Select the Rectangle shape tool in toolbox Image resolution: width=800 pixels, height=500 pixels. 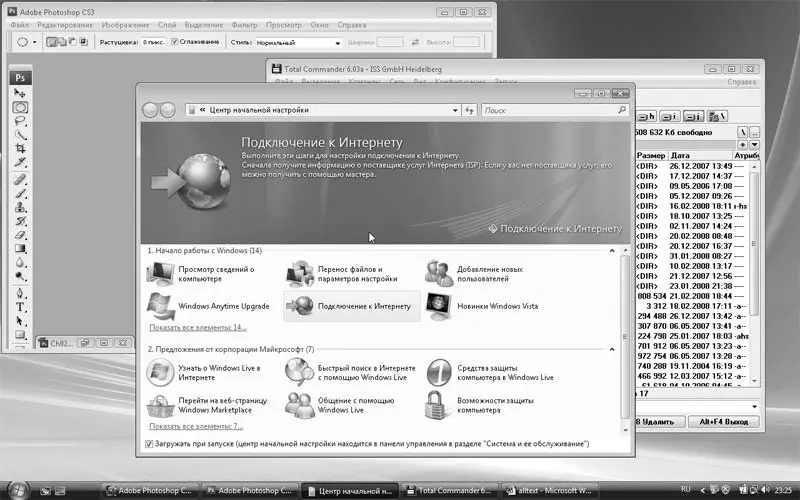tap(20, 335)
